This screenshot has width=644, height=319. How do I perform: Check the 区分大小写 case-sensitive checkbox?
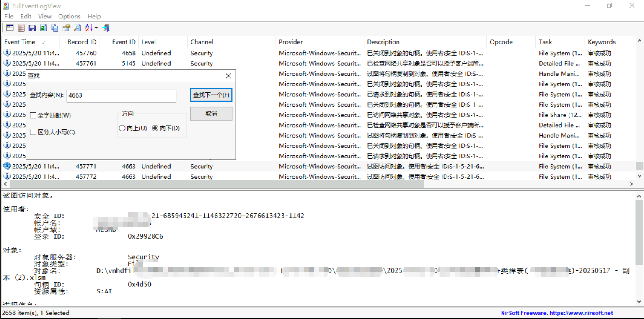[x=33, y=131]
